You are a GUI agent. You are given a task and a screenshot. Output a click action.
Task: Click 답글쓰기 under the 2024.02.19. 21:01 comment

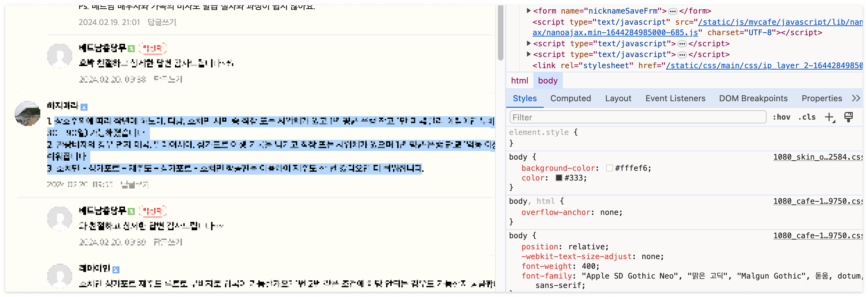[162, 22]
